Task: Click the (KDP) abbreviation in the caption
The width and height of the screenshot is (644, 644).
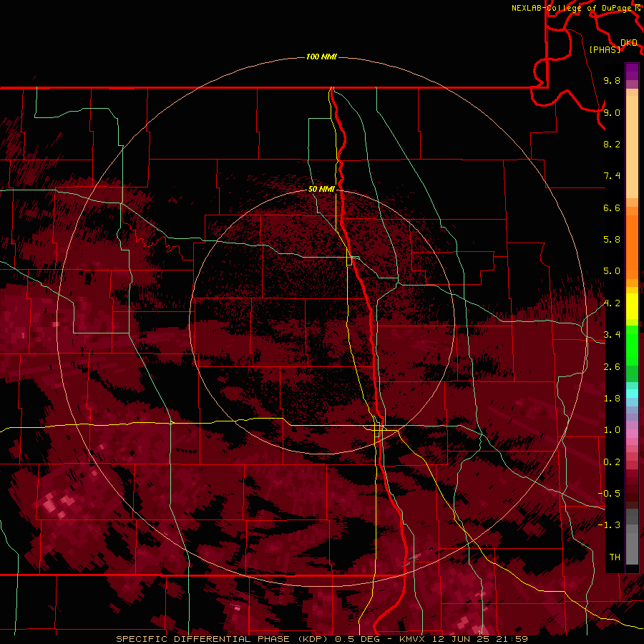Action: (313, 639)
